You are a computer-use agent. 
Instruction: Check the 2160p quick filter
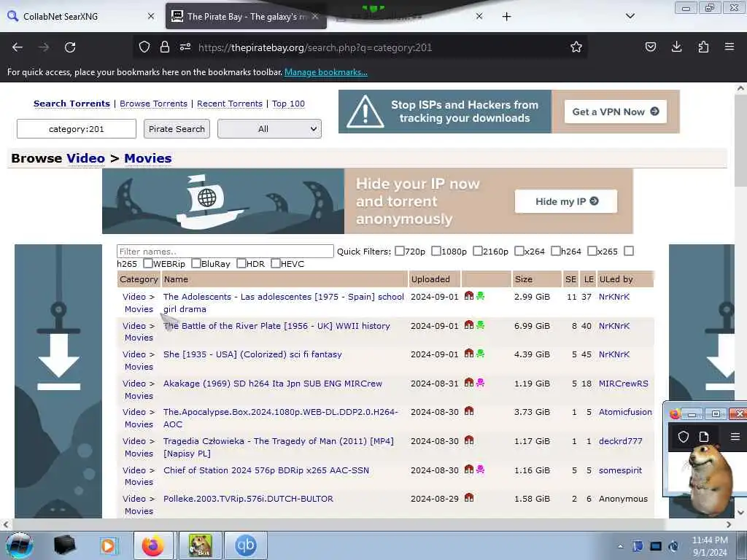(477, 251)
